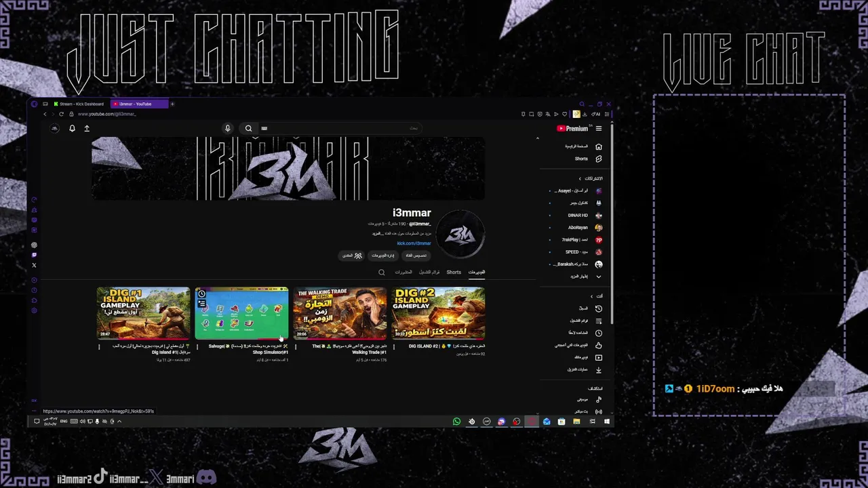Click the button with people icon
The height and width of the screenshot is (488, 868).
click(352, 256)
